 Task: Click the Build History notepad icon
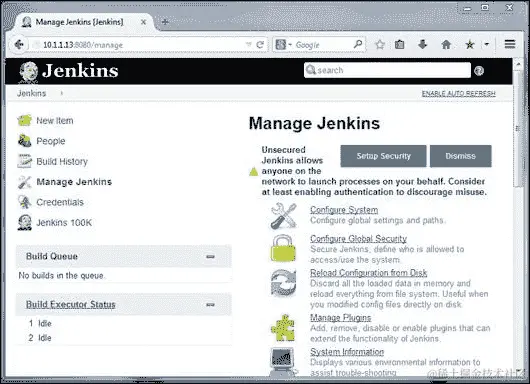pyautogui.click(x=25, y=161)
